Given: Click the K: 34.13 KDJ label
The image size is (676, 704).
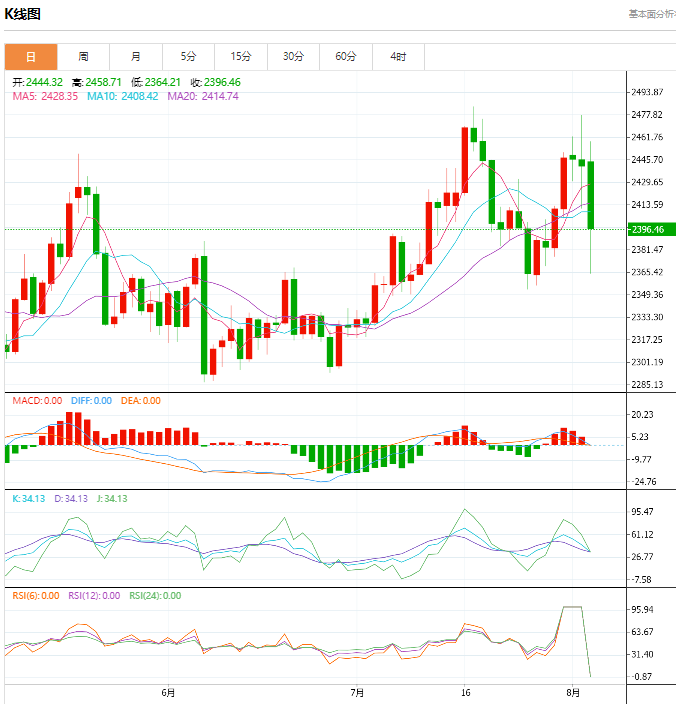Looking at the screenshot, I should coord(29,498).
